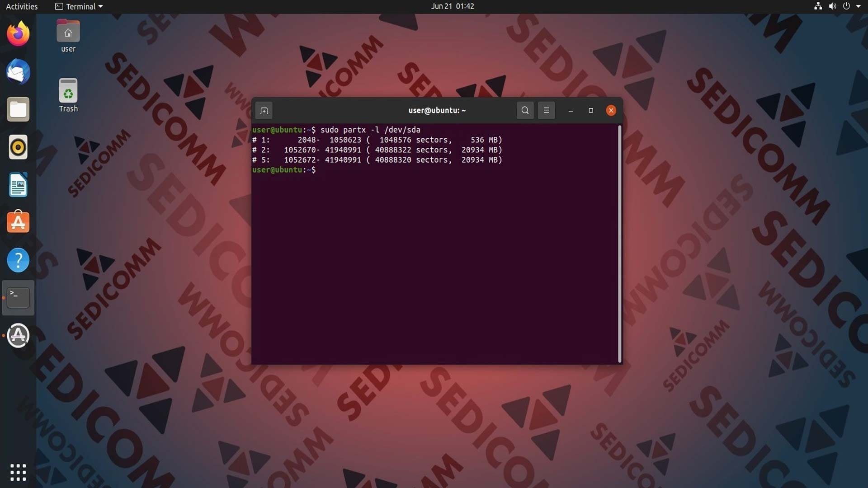868x488 pixels.
Task: Click the volume icon in top bar
Action: point(832,6)
